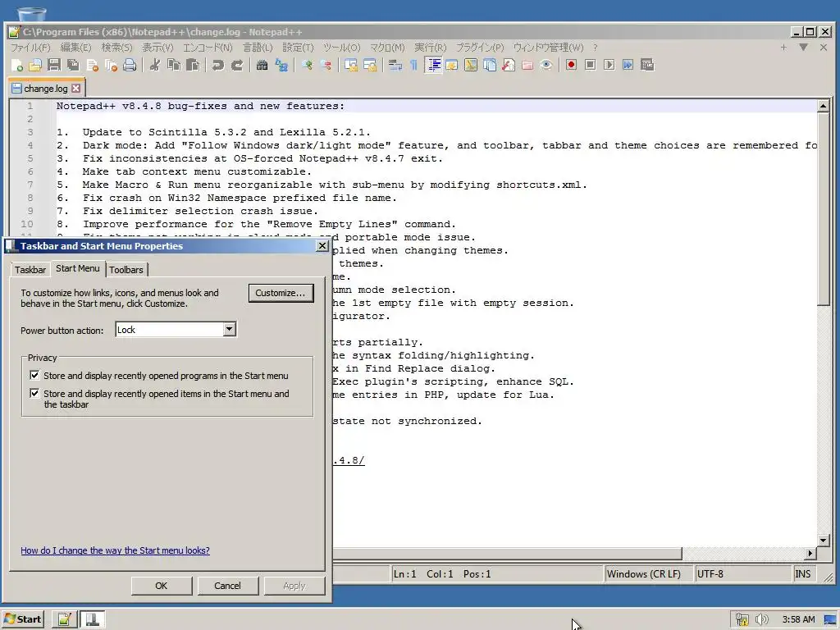
Task: Uncheck store recently opened items checkbox
Action: (x=34, y=393)
